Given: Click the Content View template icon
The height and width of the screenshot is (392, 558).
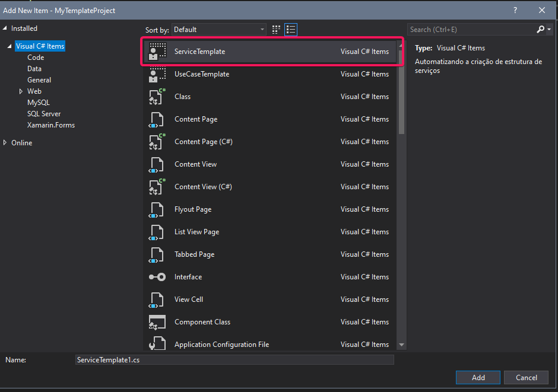Looking at the screenshot, I should click(156, 164).
